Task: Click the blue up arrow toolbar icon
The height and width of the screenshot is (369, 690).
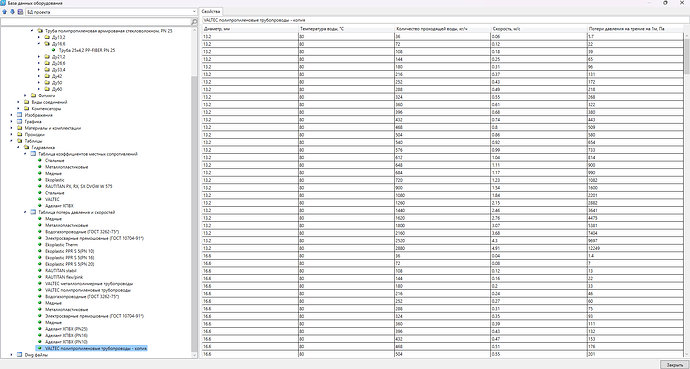Action: tap(4, 12)
